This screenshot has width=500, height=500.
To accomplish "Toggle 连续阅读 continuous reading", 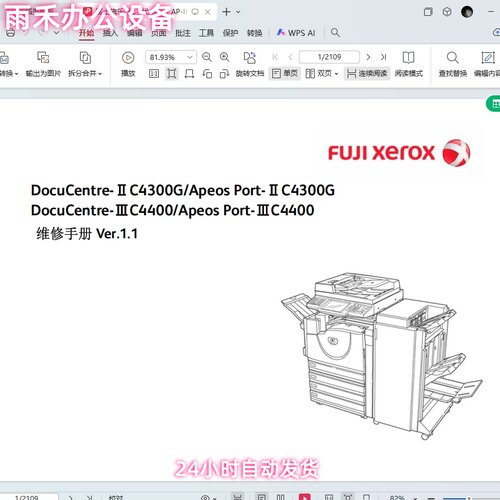I will [x=367, y=73].
